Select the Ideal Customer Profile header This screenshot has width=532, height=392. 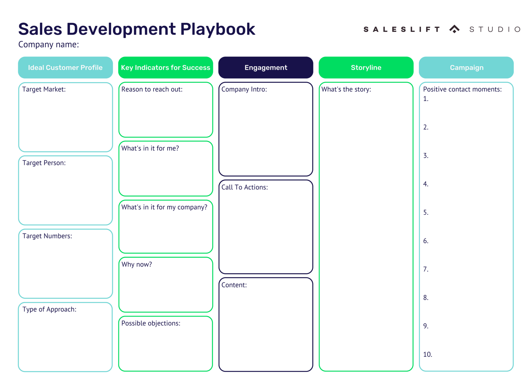pyautogui.click(x=65, y=67)
